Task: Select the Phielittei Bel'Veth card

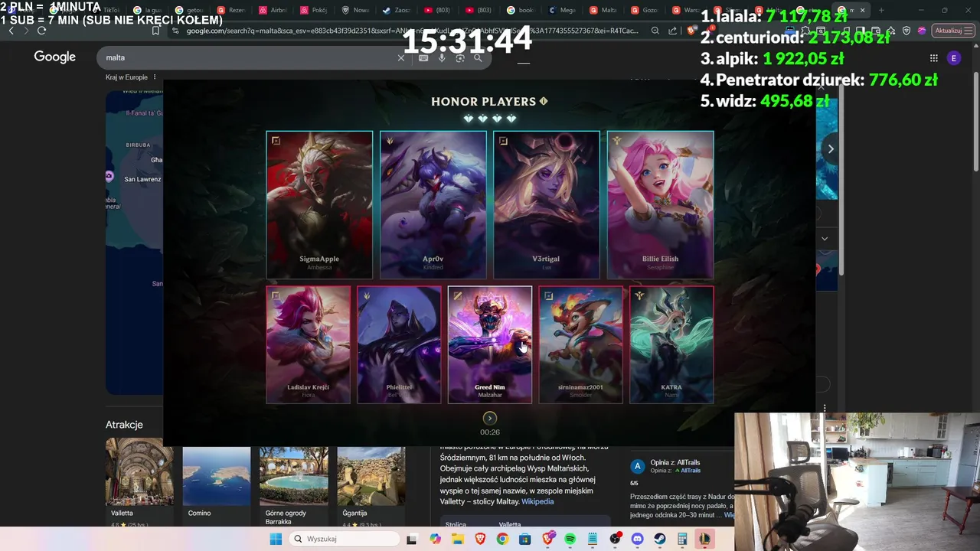Action: (x=399, y=344)
